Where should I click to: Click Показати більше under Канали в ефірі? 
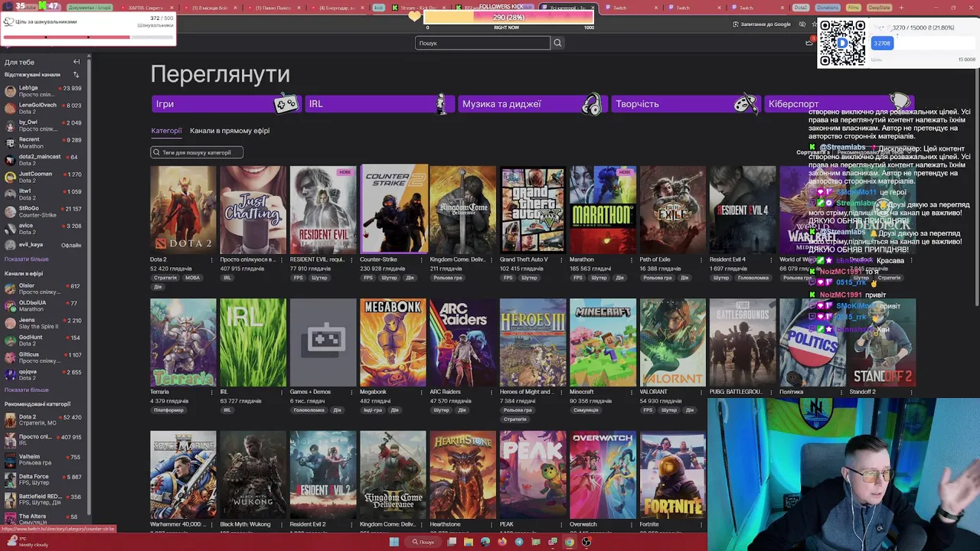coord(26,390)
